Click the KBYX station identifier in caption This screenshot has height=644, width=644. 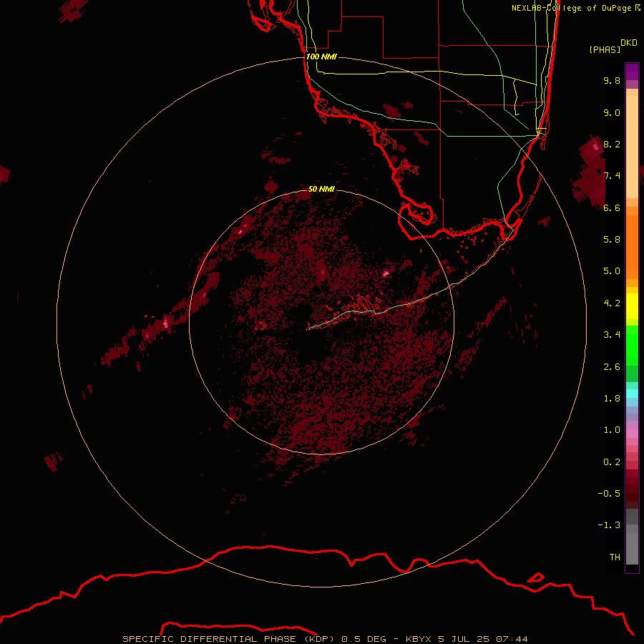click(419, 639)
